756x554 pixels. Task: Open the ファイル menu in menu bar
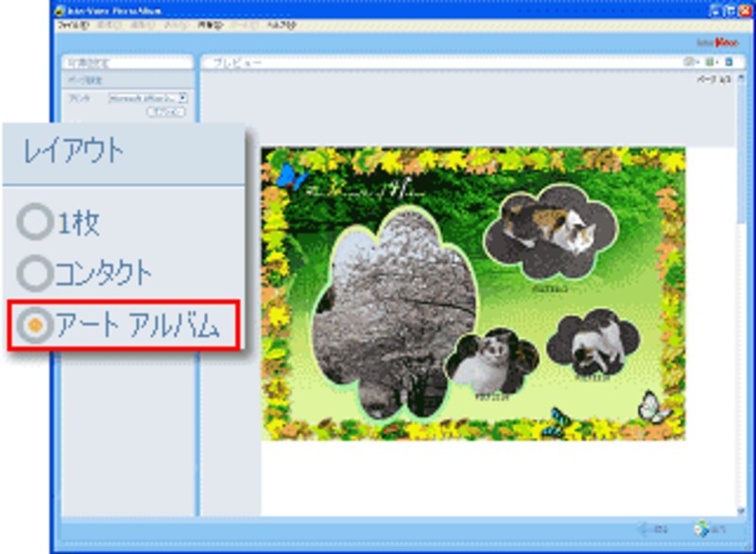(72, 26)
